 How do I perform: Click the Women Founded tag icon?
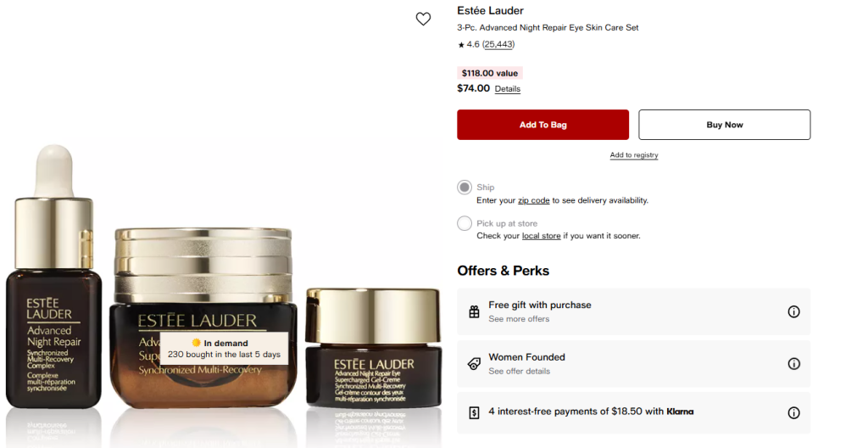[x=475, y=364]
